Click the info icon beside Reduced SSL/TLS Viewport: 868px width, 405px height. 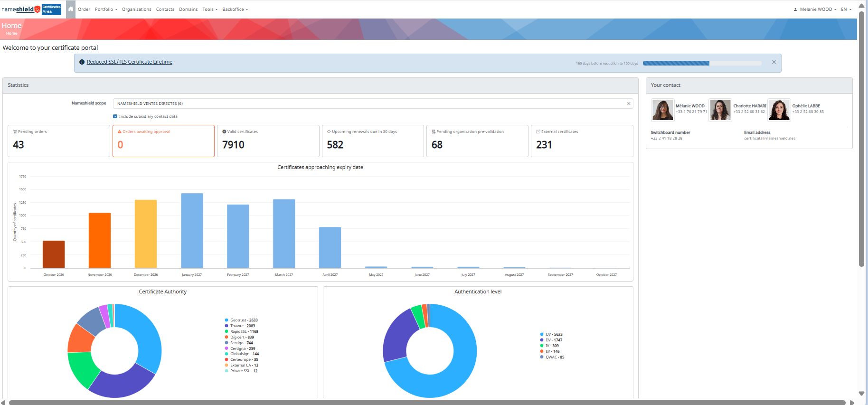pos(82,62)
